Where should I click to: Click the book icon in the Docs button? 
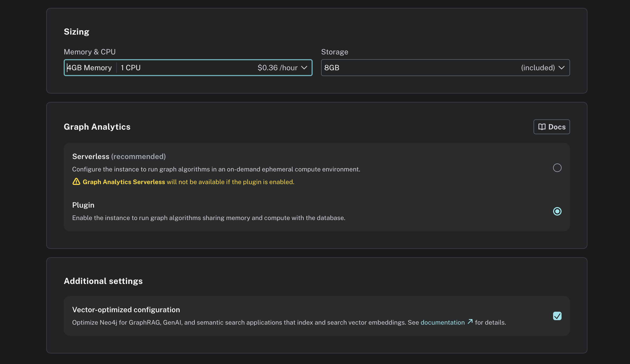(x=542, y=127)
